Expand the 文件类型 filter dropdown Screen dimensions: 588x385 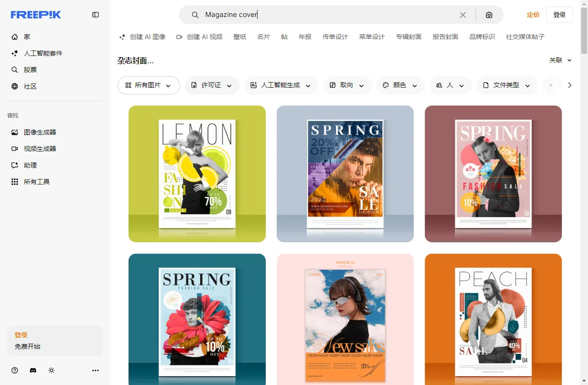[507, 85]
